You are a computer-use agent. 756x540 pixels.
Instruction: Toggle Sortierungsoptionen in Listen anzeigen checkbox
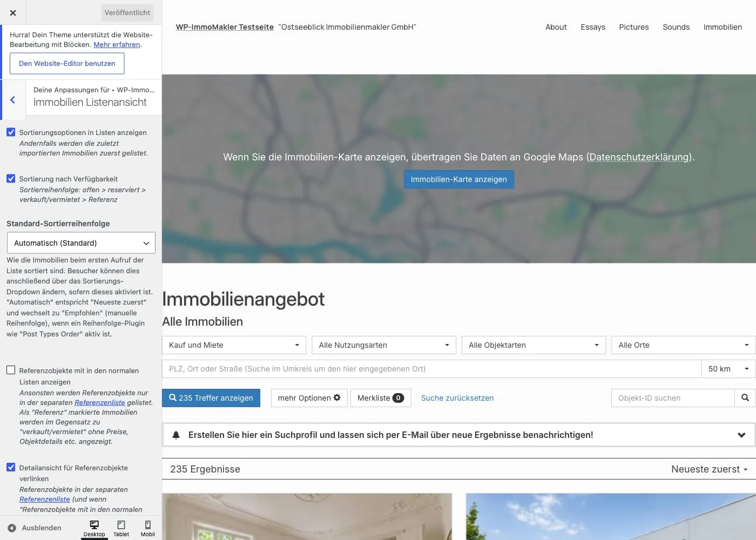[x=11, y=132]
